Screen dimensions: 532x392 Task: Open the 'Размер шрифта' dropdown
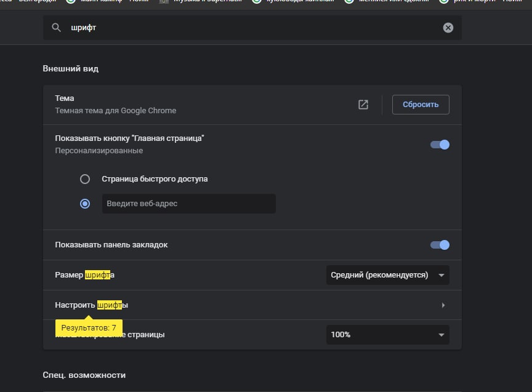(x=387, y=275)
